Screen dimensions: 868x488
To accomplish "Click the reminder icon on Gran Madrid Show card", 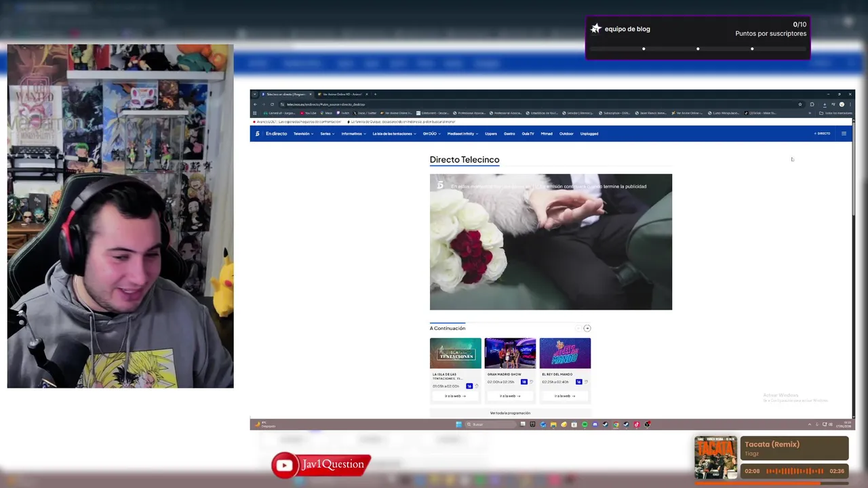I will pos(531,382).
